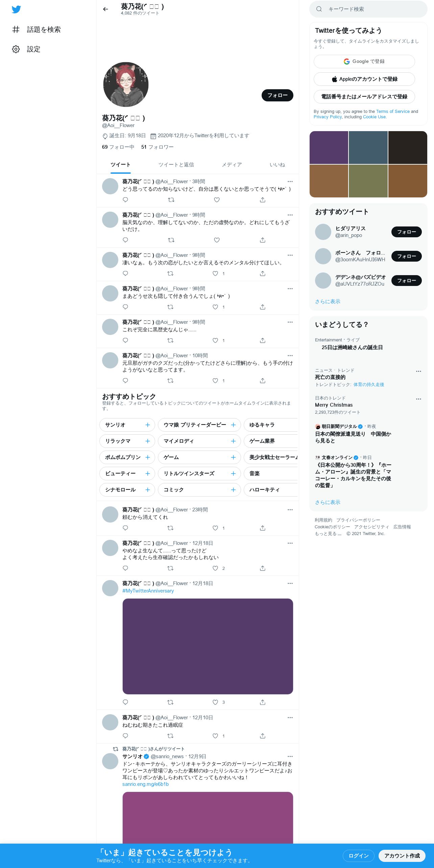434x868 pixels.
Task: Open footer 利用規約 link
Action: [x=323, y=520]
